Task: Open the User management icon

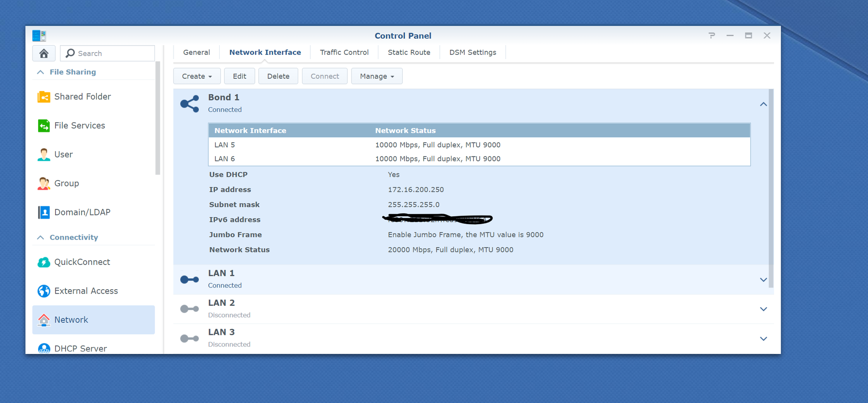Action: point(43,154)
